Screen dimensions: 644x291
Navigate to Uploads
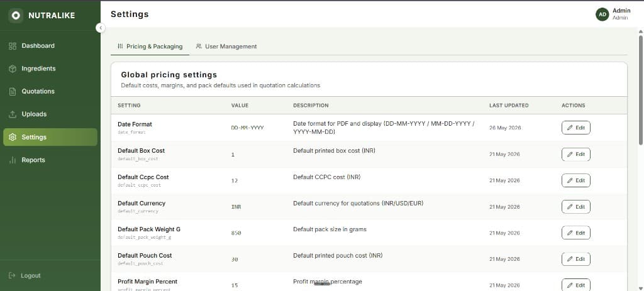50,114
